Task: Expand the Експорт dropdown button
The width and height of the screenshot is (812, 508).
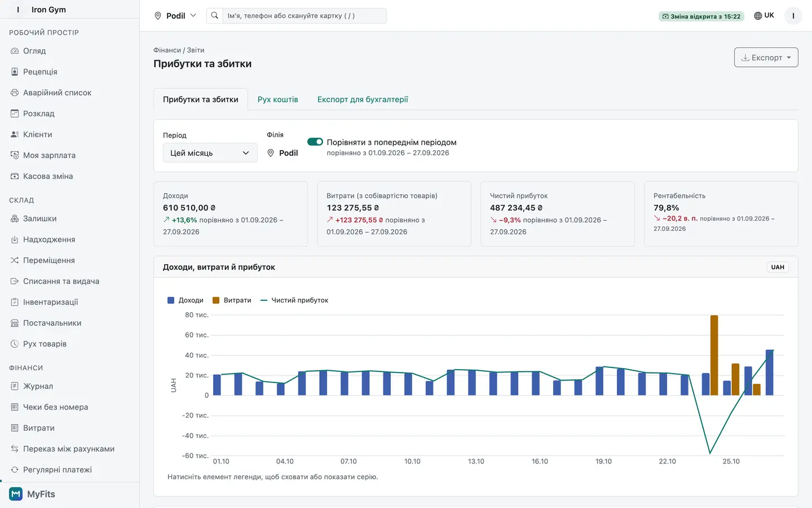Action: click(766, 58)
